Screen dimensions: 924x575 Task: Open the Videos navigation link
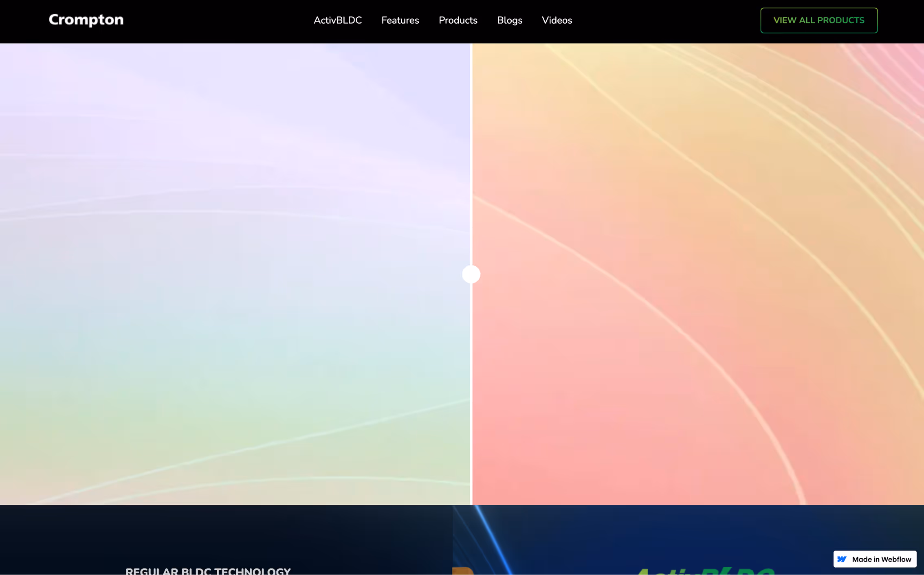pyautogui.click(x=557, y=20)
